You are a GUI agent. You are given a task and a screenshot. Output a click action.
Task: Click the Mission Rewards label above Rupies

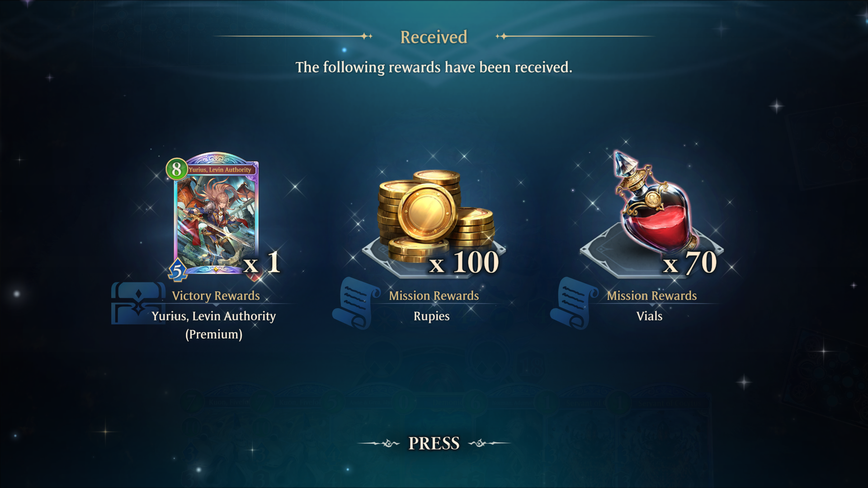[434, 296]
